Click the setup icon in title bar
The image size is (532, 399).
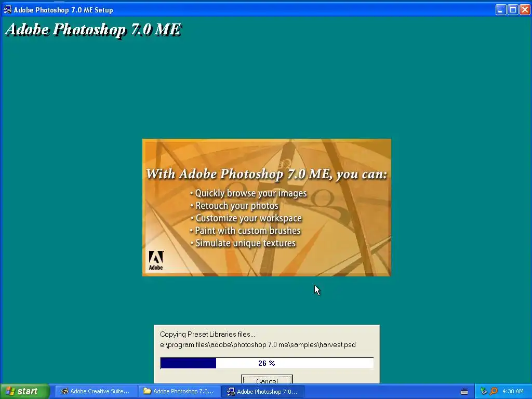pyautogui.click(x=7, y=10)
